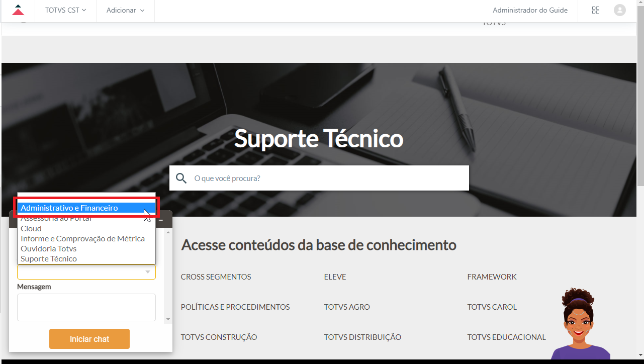The width and height of the screenshot is (644, 364).
Task: Open TOTVS AGRO category
Action: click(x=347, y=307)
